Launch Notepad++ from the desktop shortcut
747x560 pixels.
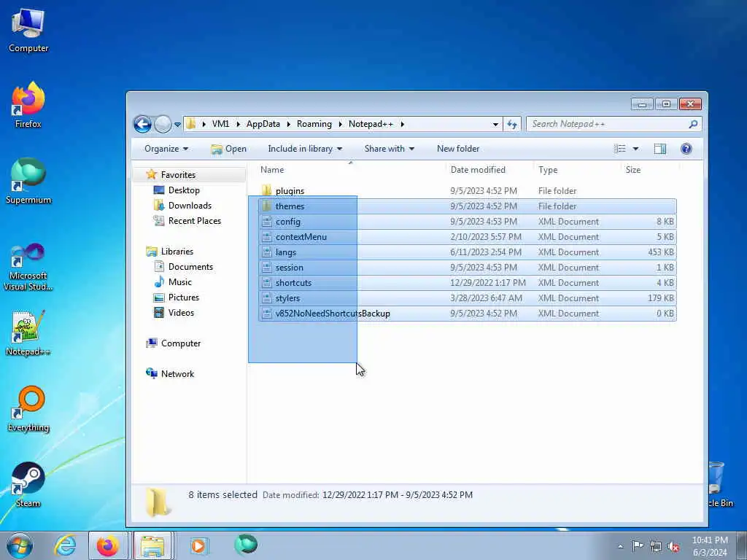pos(28,332)
